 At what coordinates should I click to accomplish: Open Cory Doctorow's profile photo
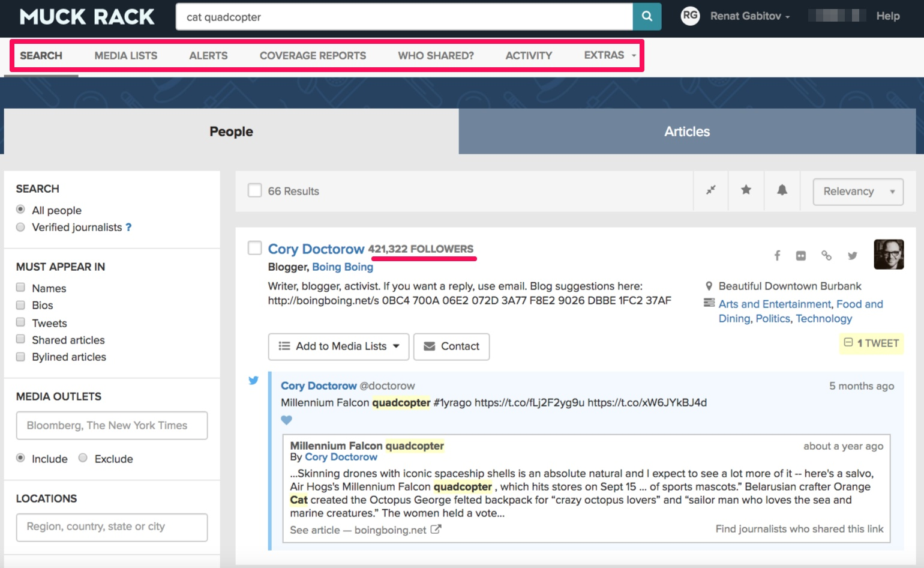click(x=889, y=254)
